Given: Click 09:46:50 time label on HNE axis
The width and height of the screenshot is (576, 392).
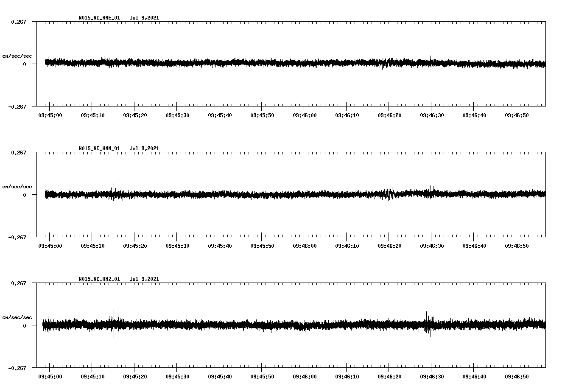Looking at the screenshot, I should 517,115.
